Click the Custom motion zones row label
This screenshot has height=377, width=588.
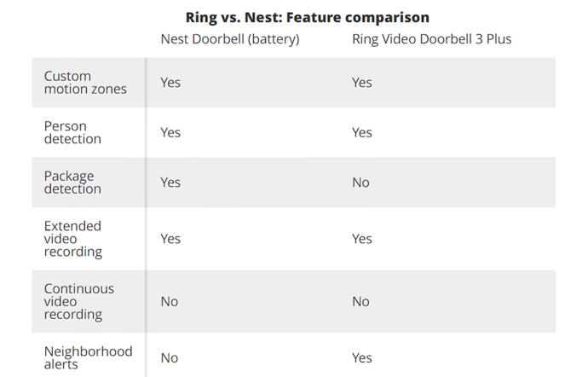pos(85,83)
